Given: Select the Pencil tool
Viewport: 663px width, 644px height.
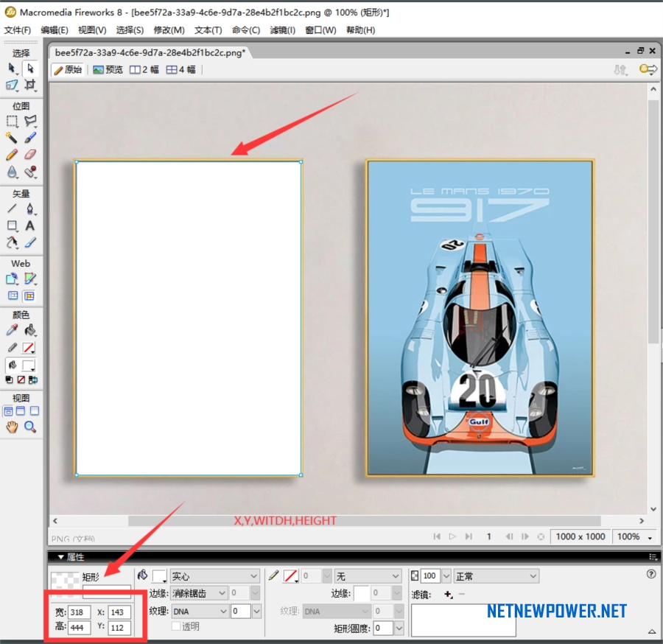Looking at the screenshot, I should (x=12, y=154).
